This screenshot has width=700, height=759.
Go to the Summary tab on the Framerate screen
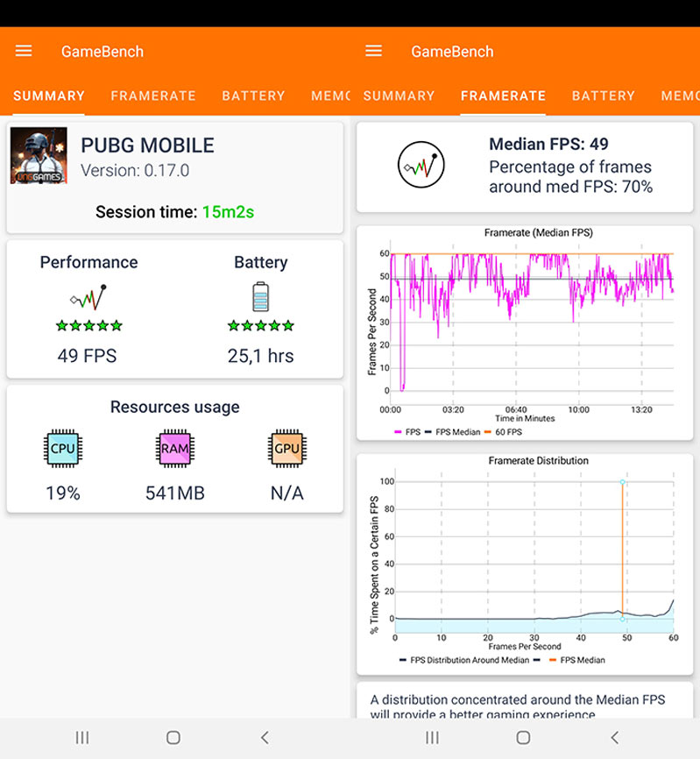click(399, 96)
